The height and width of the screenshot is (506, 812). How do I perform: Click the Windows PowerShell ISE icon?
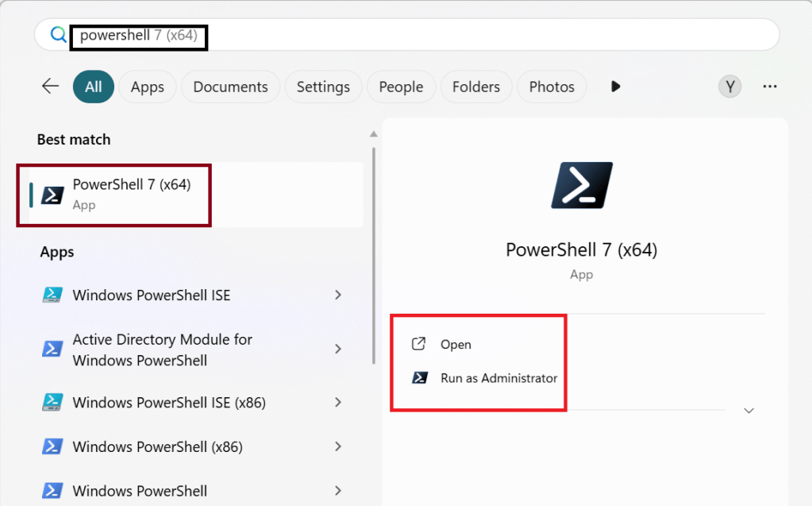pyautogui.click(x=52, y=295)
